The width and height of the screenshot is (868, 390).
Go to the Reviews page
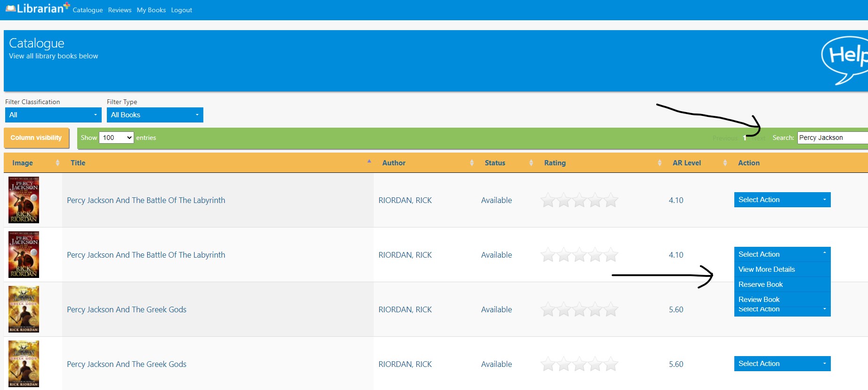point(120,10)
